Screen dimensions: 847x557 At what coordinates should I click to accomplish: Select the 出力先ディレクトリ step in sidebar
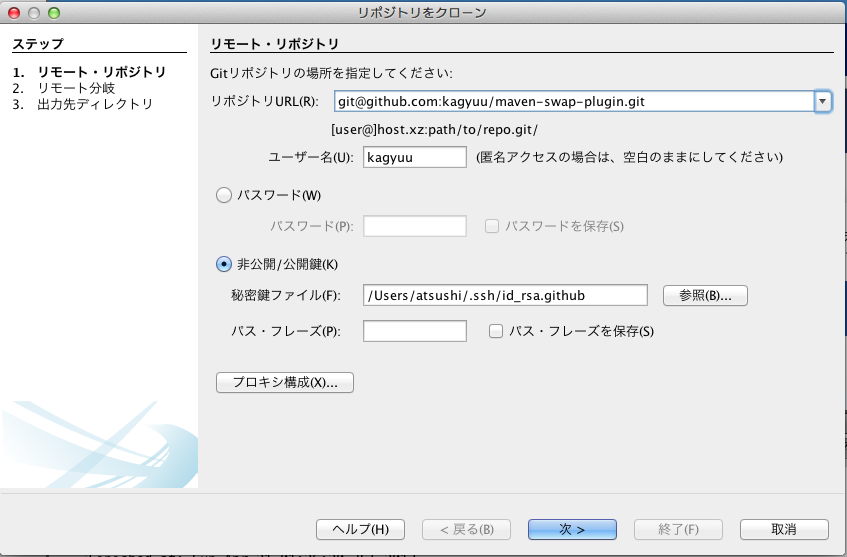[94, 104]
